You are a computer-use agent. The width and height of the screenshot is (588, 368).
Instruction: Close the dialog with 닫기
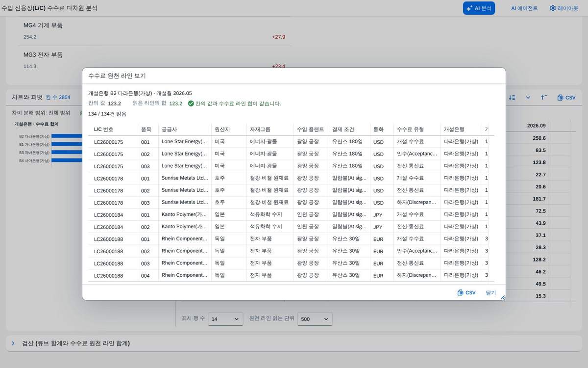[490, 292]
